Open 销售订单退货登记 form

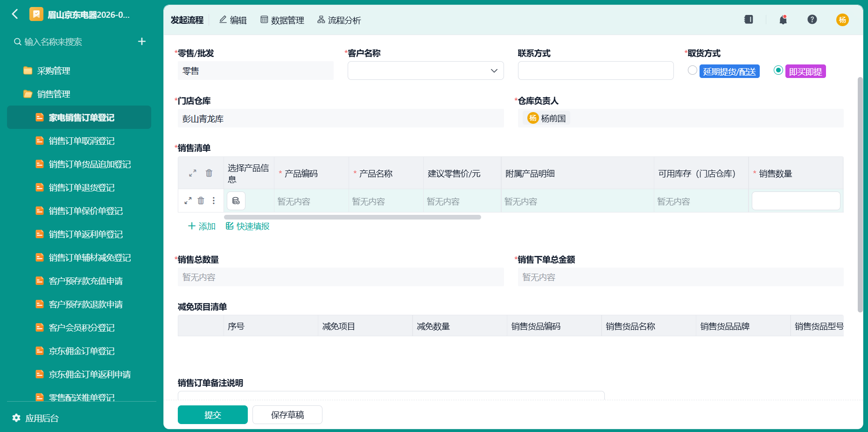[79, 187]
